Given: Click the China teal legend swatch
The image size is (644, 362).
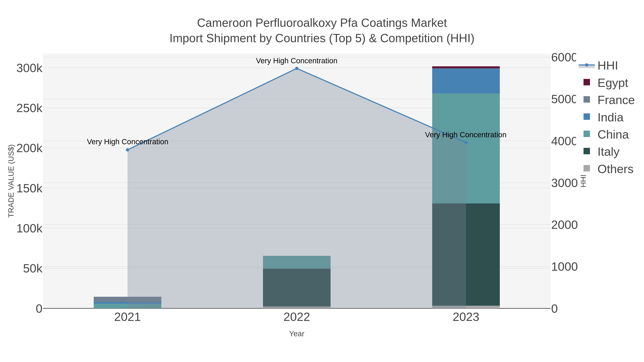Looking at the screenshot, I should click(x=587, y=134).
